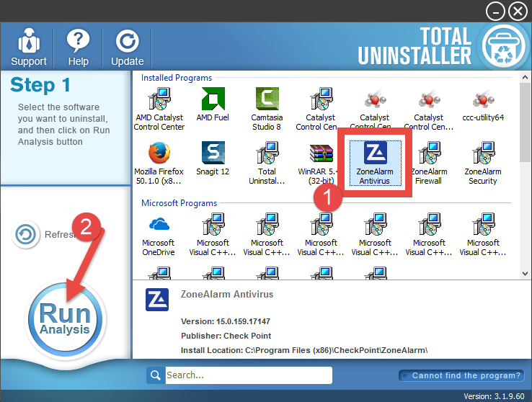
Task: Select WinRAR 5 (32-bit) program
Action: (321, 164)
